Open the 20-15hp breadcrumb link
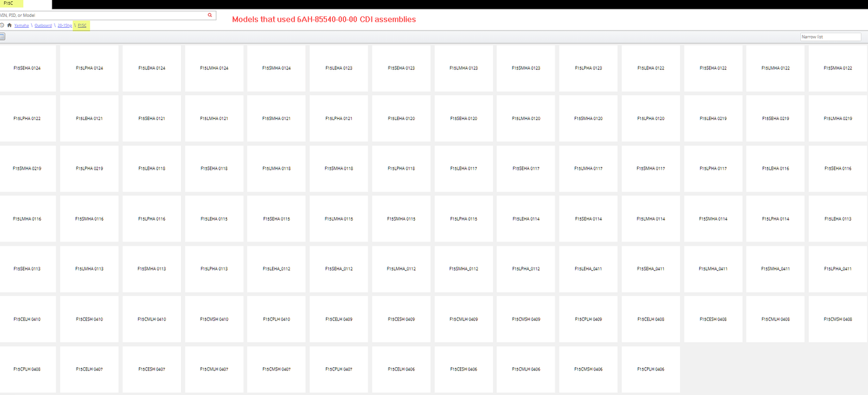Image resolution: width=868 pixels, height=395 pixels. click(65, 25)
